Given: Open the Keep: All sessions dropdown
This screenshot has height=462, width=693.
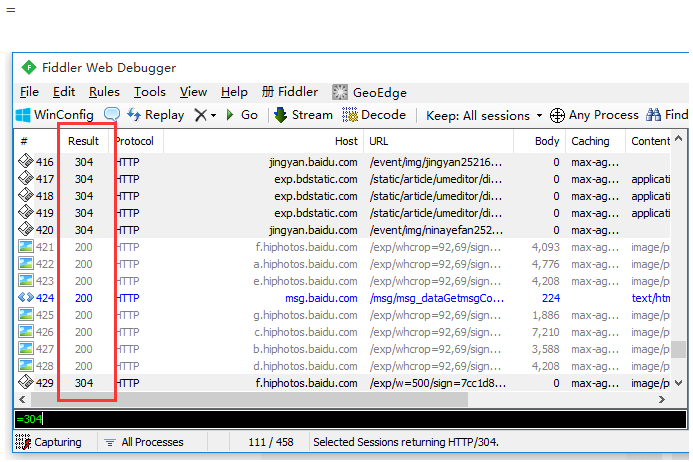Looking at the screenshot, I should click(x=484, y=116).
